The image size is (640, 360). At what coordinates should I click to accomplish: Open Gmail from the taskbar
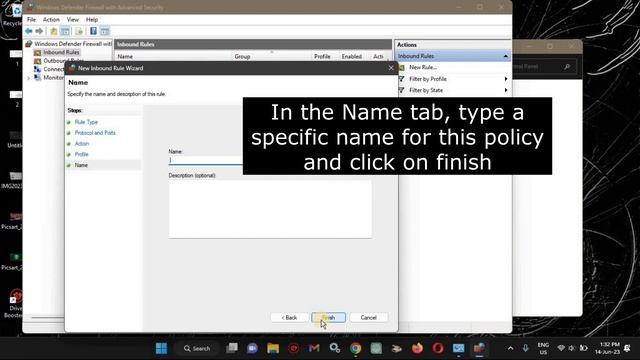tap(314, 348)
